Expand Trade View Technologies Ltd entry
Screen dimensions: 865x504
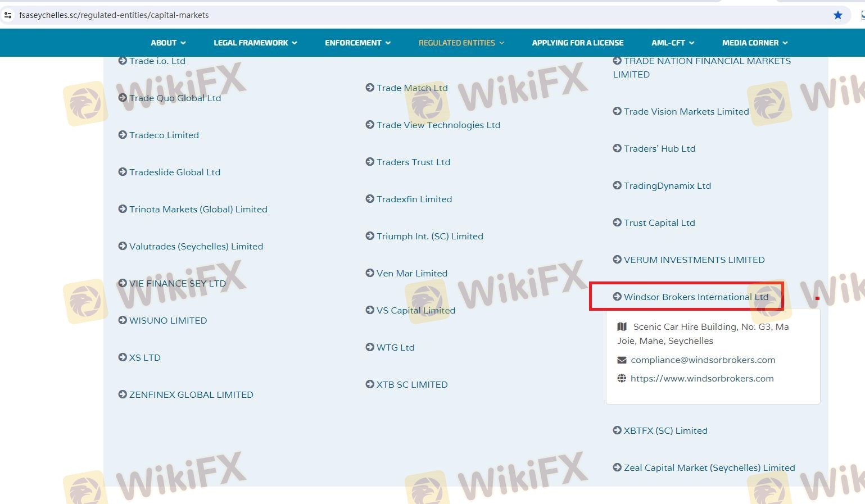(x=438, y=125)
